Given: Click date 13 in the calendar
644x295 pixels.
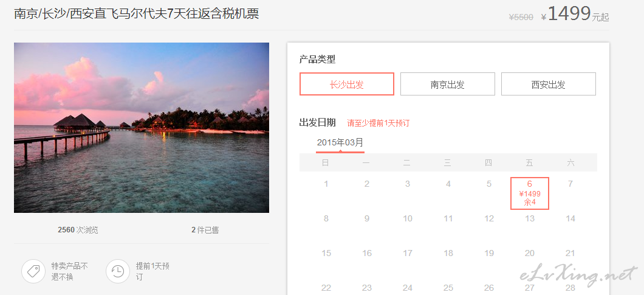Looking at the screenshot, I should pyautogui.click(x=529, y=218).
